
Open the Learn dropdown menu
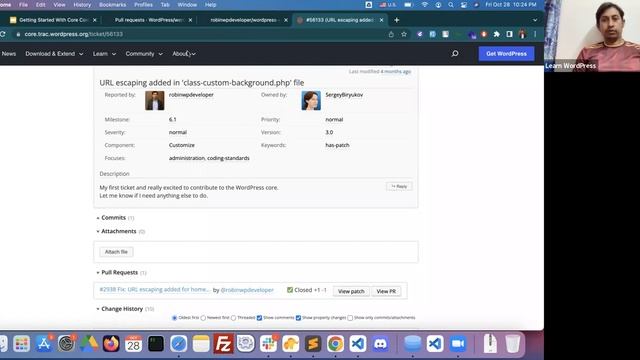[104, 54]
